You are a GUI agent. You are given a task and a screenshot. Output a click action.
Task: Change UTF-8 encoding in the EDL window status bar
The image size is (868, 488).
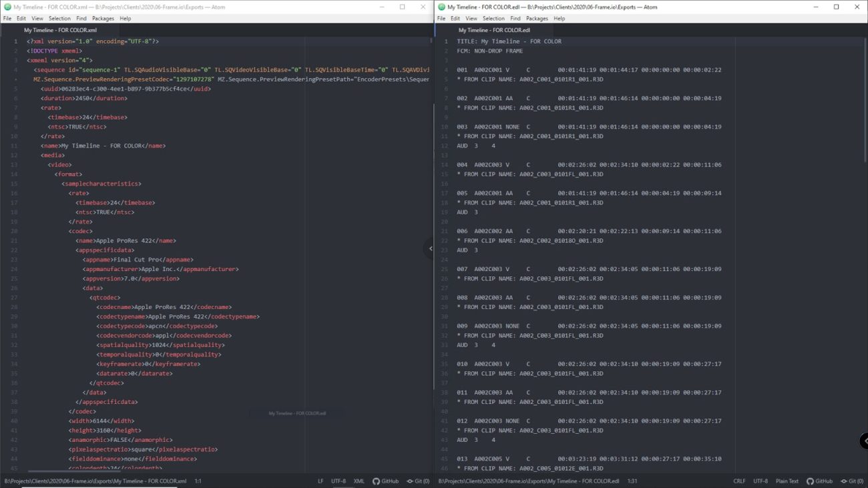(x=761, y=481)
